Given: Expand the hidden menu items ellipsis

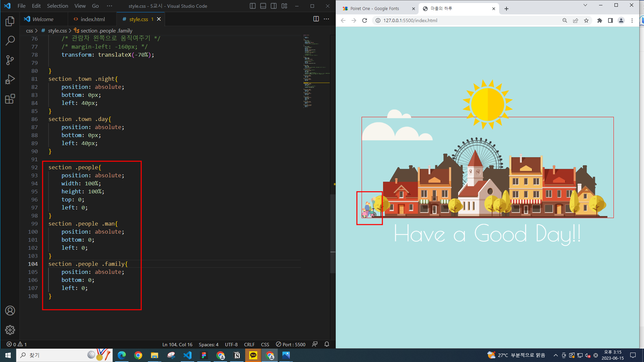Looking at the screenshot, I should click(x=109, y=6).
